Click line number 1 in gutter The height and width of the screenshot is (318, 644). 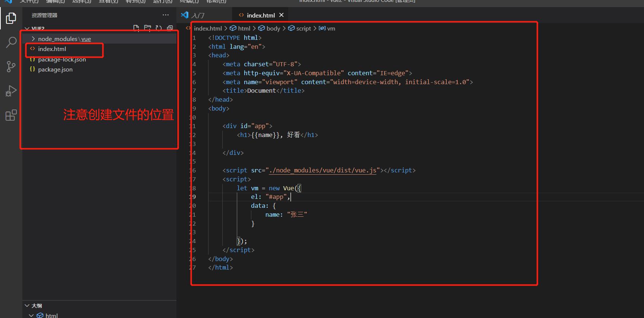194,38
